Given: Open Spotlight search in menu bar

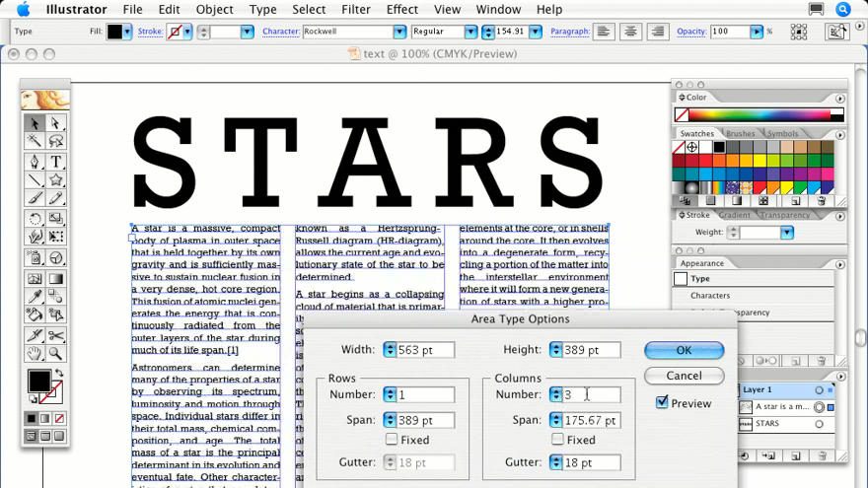Looking at the screenshot, I should click(x=843, y=10).
